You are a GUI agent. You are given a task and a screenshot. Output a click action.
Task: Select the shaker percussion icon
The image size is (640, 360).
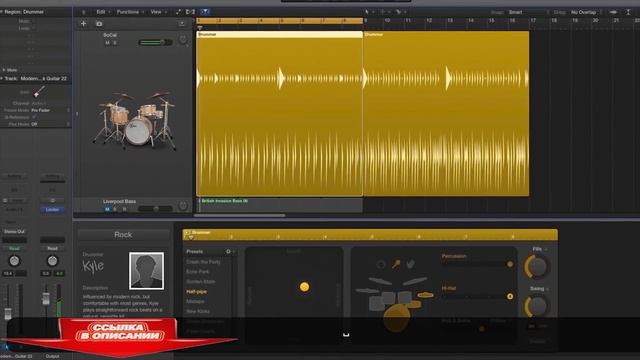tap(396, 264)
